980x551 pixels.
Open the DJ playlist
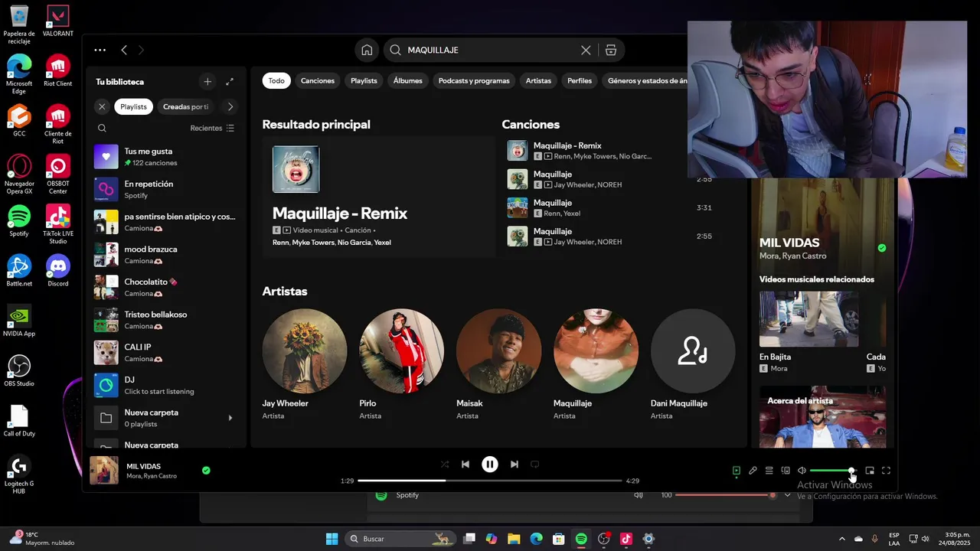[x=166, y=385]
